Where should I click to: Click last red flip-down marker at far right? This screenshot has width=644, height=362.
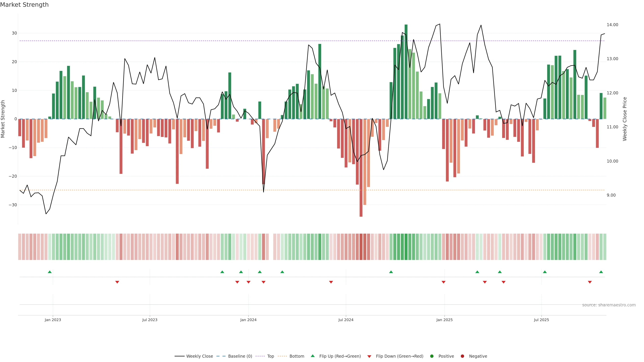click(x=590, y=282)
